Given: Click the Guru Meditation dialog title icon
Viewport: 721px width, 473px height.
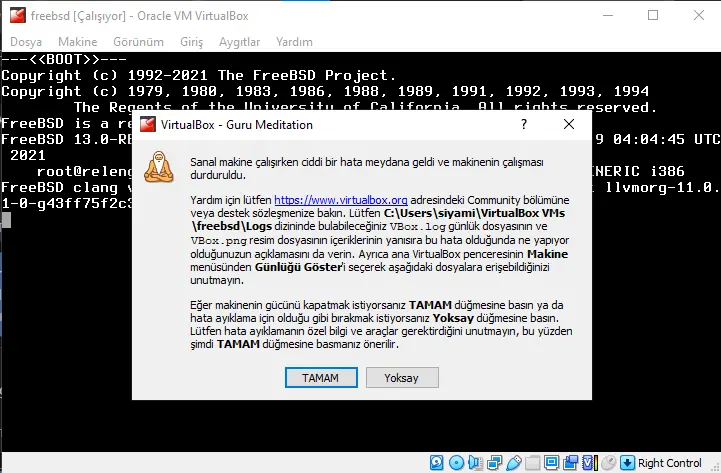Looking at the screenshot, I should click(x=148, y=124).
